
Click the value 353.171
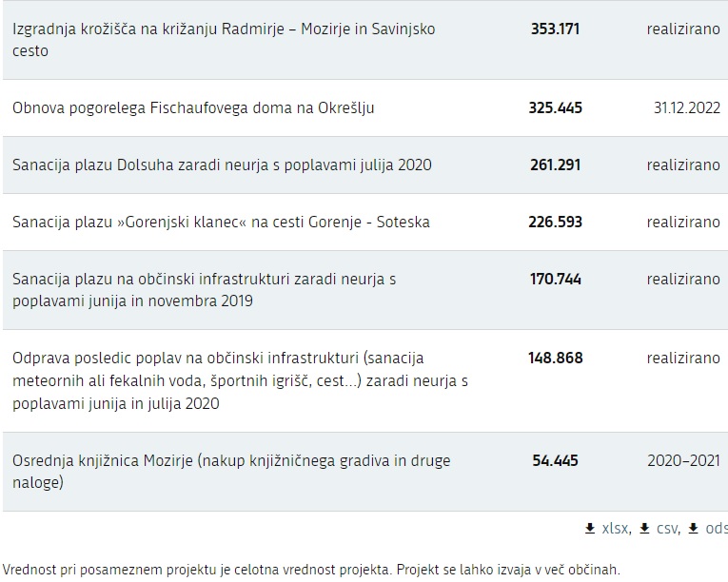click(x=556, y=29)
